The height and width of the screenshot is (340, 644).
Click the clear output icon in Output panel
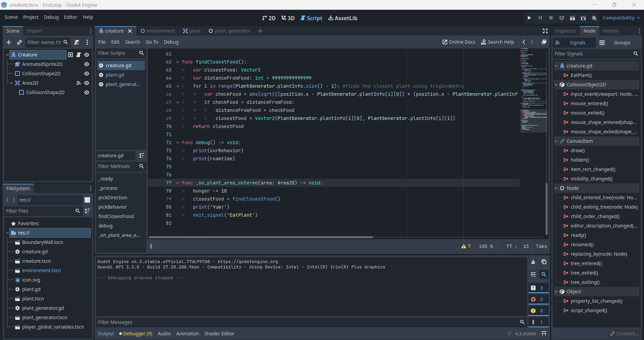[533, 262]
